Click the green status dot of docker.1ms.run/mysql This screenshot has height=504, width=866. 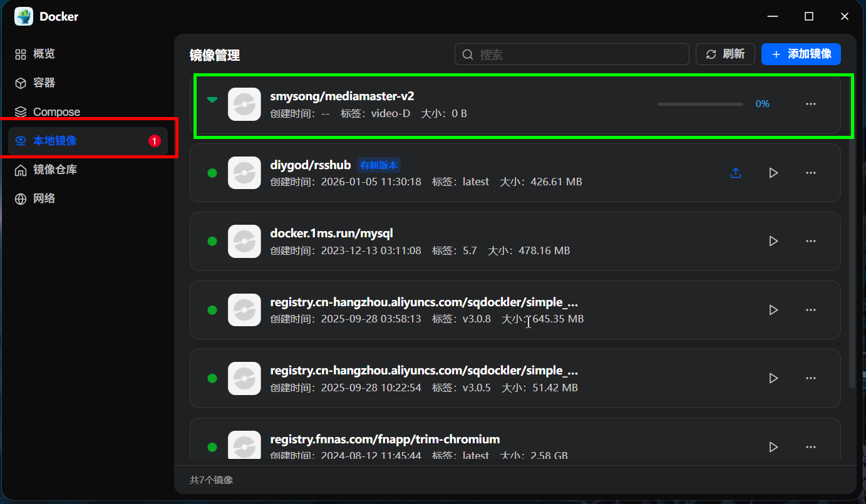coord(212,241)
